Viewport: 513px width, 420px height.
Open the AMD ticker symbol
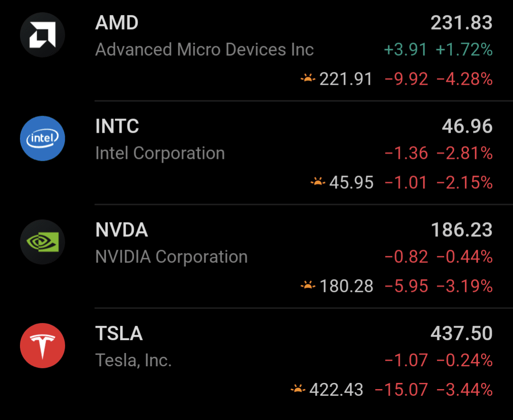point(117,22)
